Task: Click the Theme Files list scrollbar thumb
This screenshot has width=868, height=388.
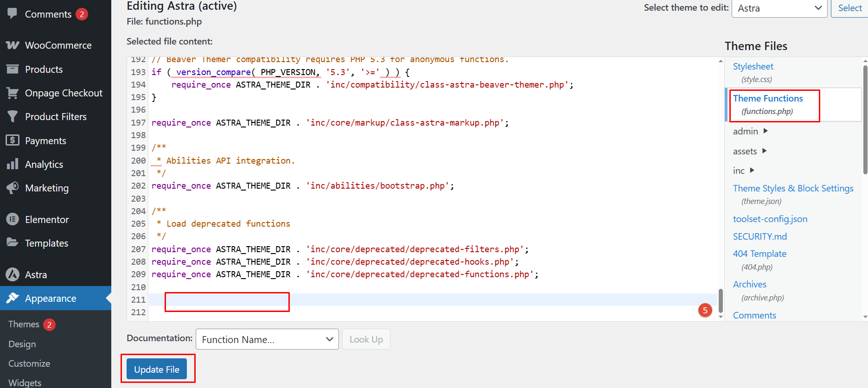Action: click(865, 120)
